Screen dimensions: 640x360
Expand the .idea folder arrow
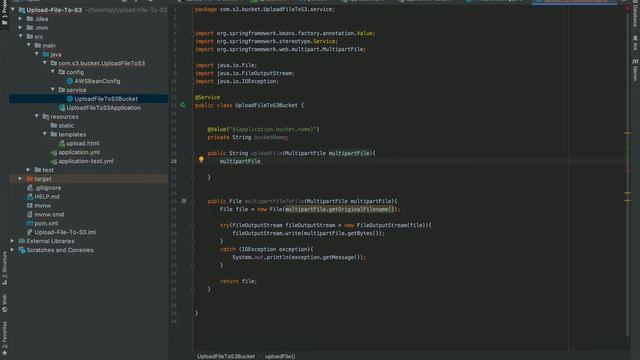tap(20, 19)
